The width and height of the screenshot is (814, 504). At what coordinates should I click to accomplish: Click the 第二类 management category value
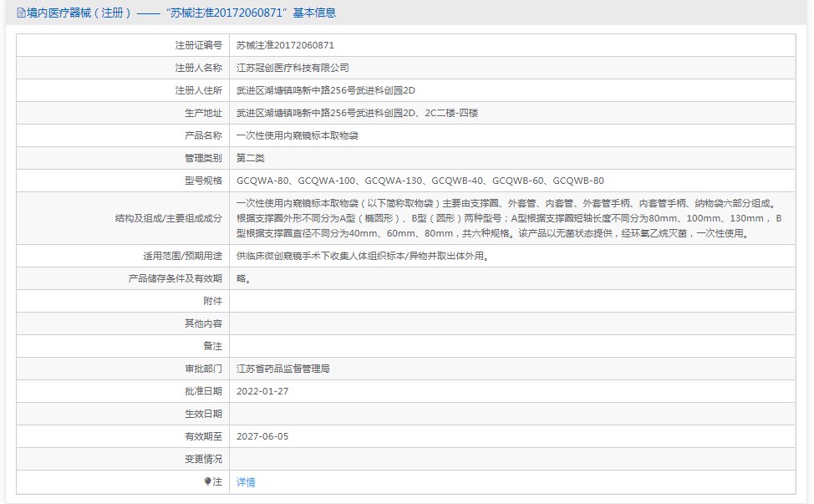click(251, 158)
